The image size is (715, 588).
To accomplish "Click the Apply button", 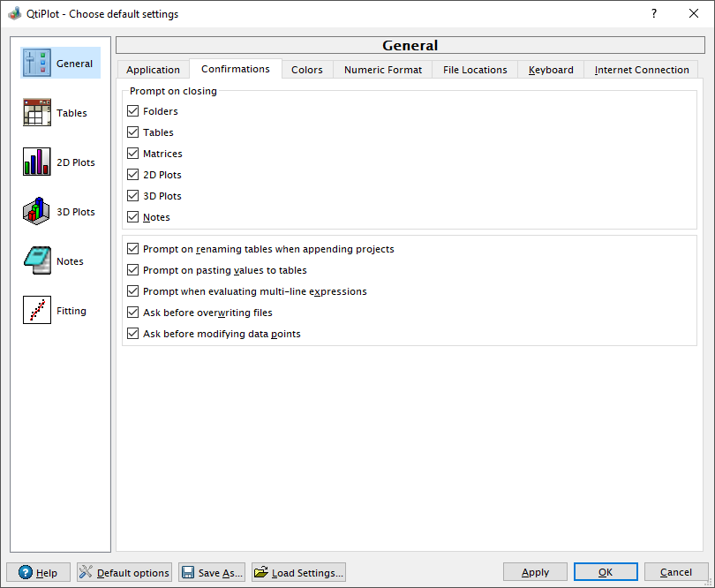I will [x=535, y=572].
